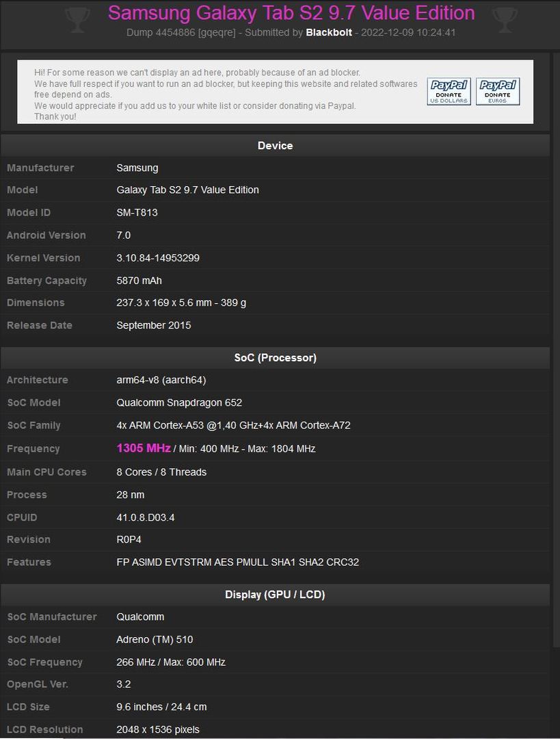Click the OpenGL Ver. value '3.2'
This screenshot has width=560, height=739.
pos(123,684)
